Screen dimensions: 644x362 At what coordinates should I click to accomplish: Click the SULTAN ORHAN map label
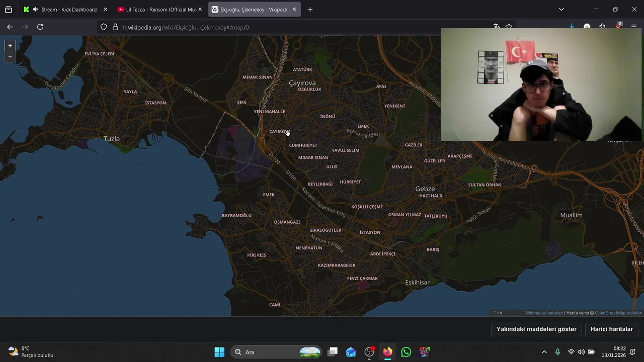485,185
